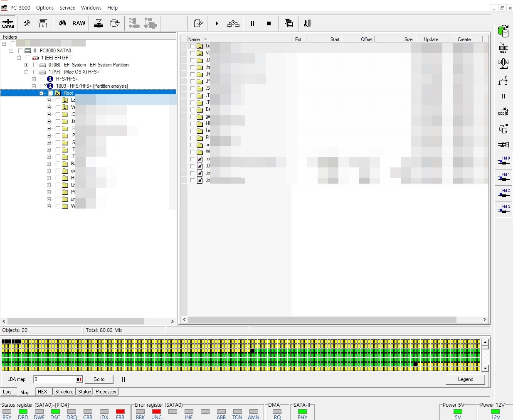Click the Go to button
513x420 pixels.
tap(99, 379)
